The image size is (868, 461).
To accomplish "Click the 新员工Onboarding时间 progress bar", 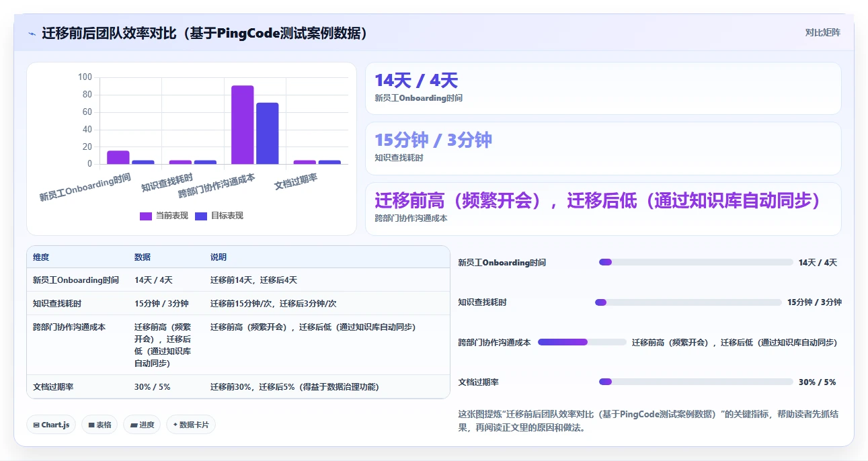I will click(x=696, y=262).
